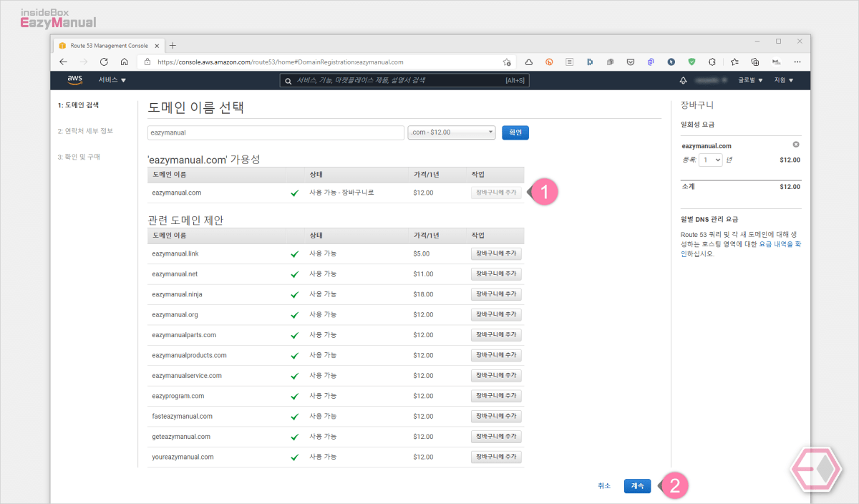This screenshot has height=504, width=859.
Task: Open the browser extensions puzzle icon
Action: (712, 62)
